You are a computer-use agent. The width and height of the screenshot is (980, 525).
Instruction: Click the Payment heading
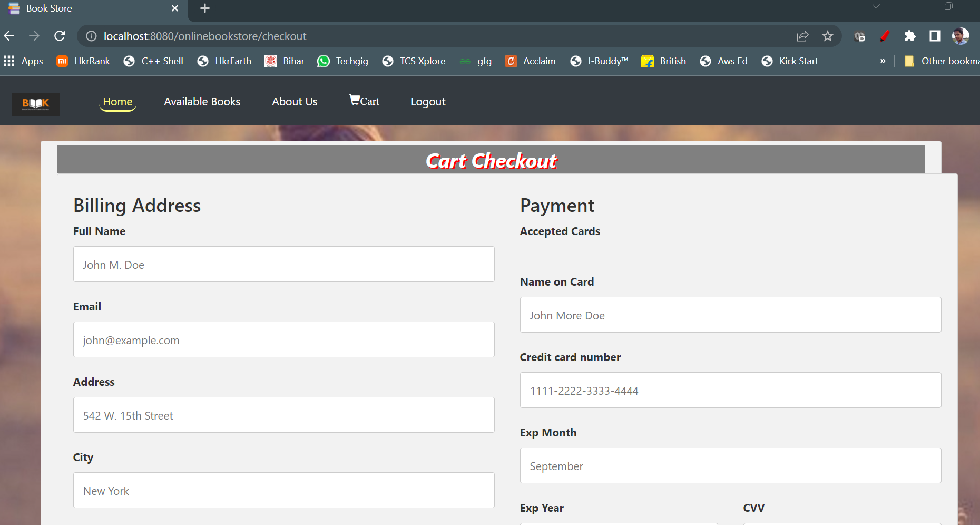tap(557, 206)
